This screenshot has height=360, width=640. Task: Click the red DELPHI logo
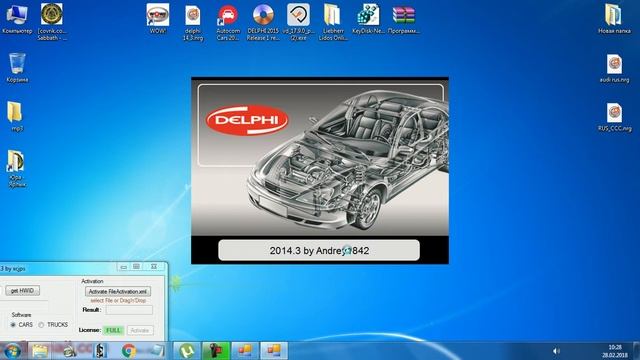pos(247,120)
